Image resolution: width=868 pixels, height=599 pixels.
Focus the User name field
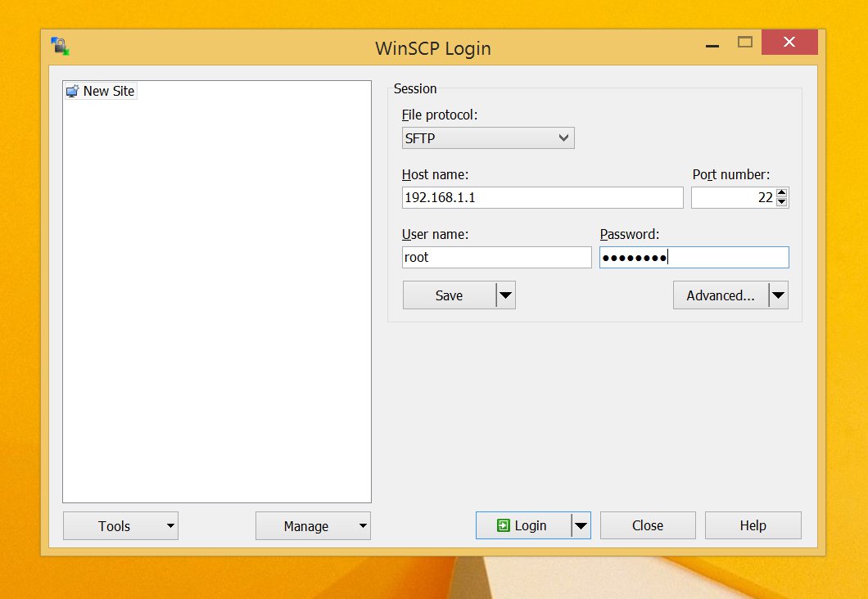tap(496, 257)
